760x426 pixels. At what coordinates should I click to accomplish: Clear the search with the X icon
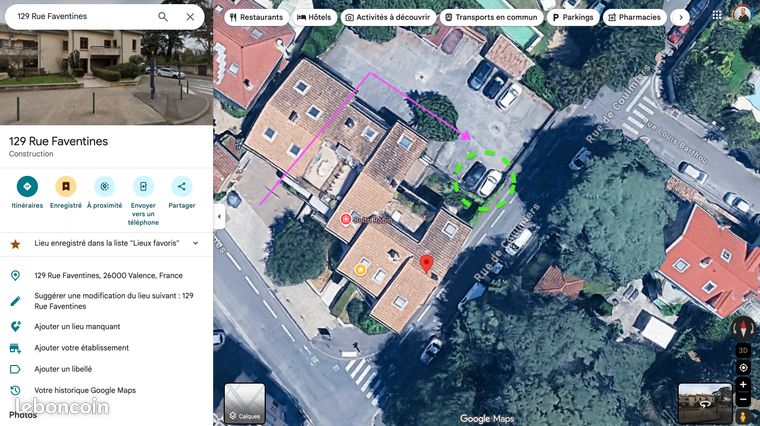point(190,16)
